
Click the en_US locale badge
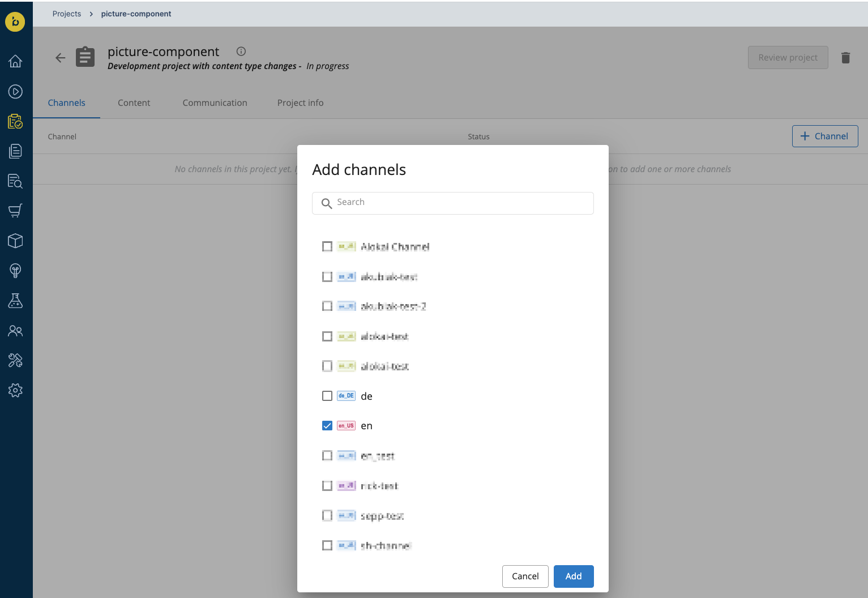pos(346,426)
